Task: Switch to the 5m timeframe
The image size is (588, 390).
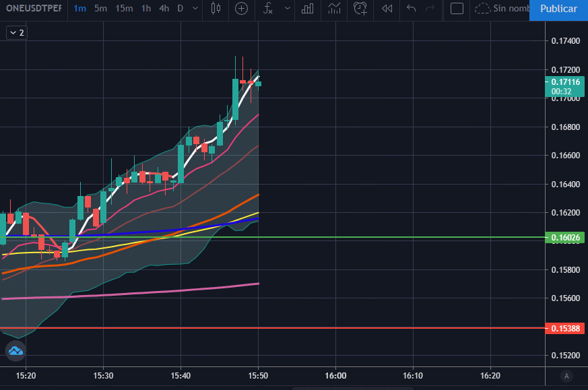Action: pos(100,8)
